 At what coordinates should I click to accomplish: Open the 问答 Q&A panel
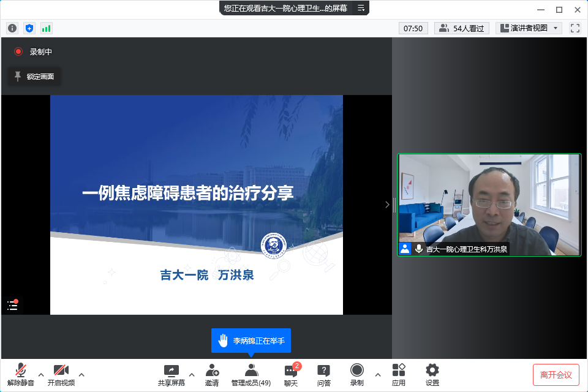pyautogui.click(x=324, y=375)
